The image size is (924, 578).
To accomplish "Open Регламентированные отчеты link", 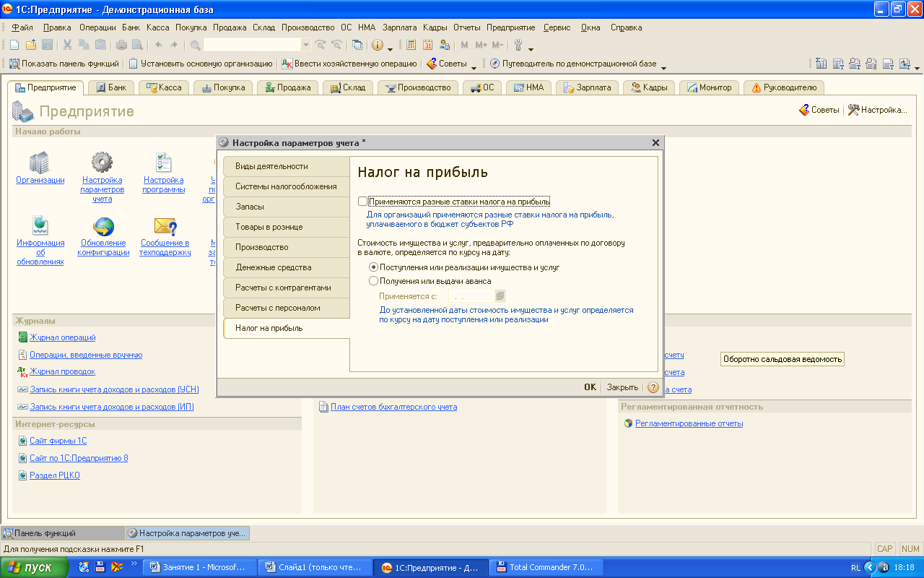I will point(689,423).
